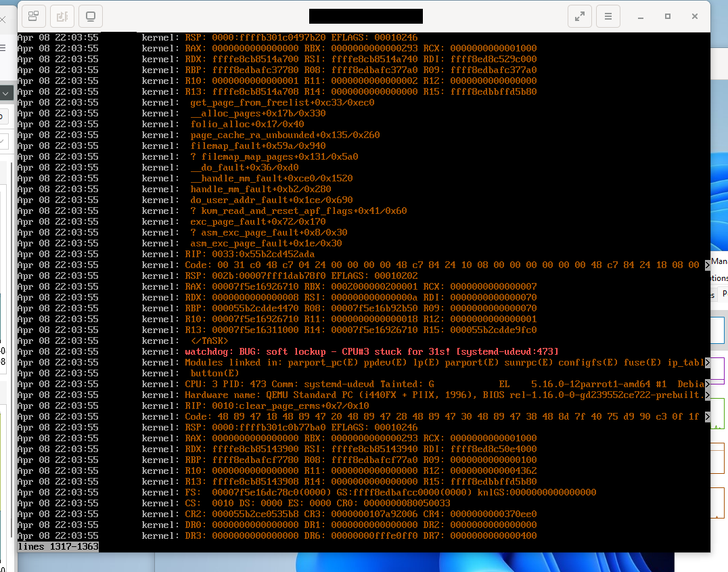Open the dark dropdown with the chevron on left edge

pyautogui.click(x=6, y=93)
